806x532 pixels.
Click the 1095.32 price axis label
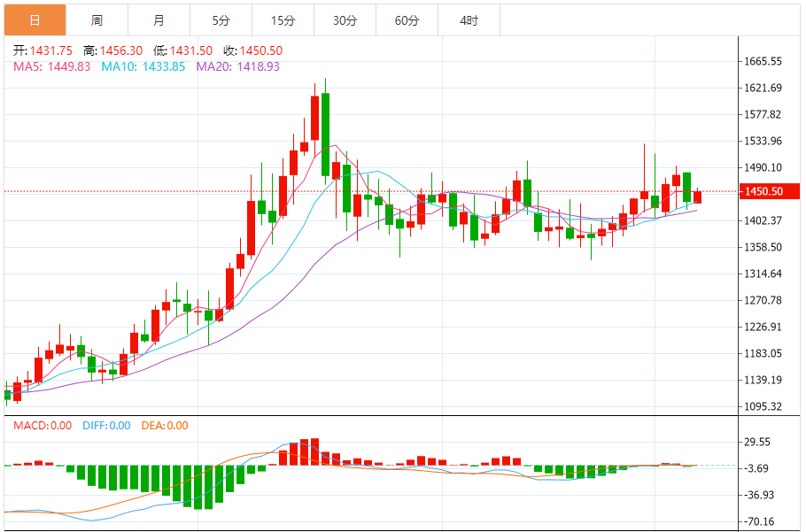(763, 407)
